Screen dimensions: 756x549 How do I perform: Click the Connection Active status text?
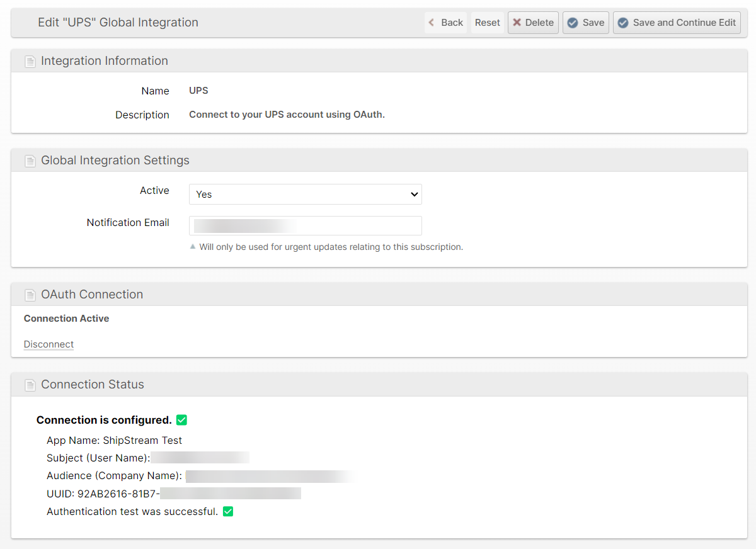pyautogui.click(x=66, y=319)
